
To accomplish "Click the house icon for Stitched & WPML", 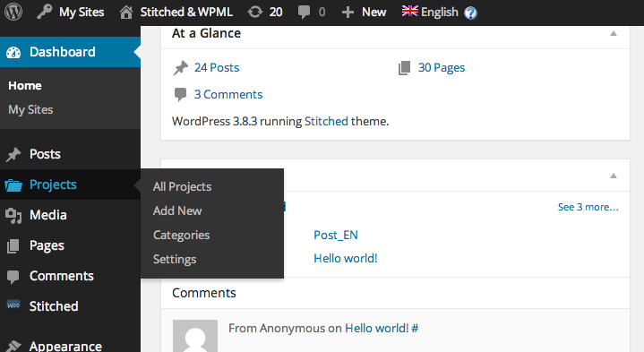I will coord(126,13).
